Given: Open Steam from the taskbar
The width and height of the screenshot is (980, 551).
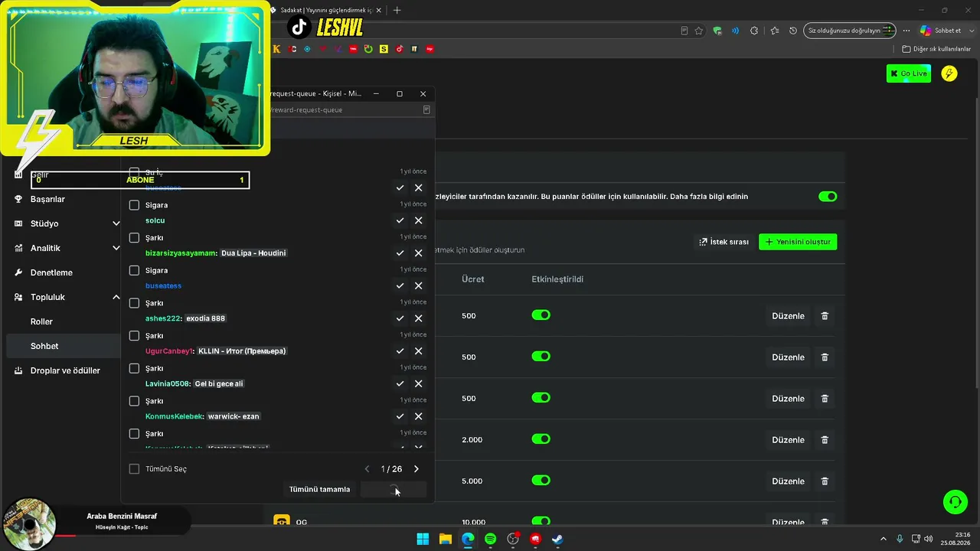Looking at the screenshot, I should click(558, 540).
